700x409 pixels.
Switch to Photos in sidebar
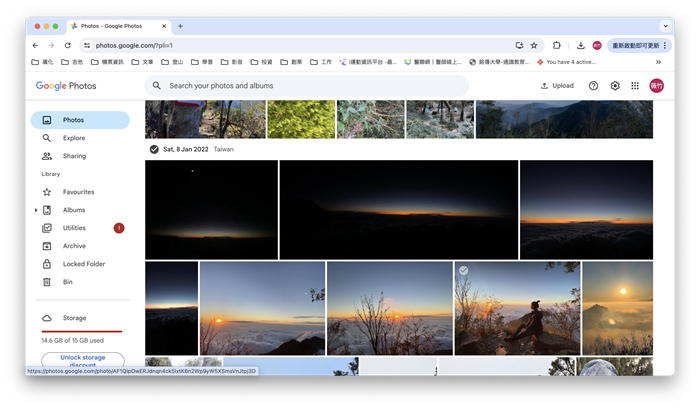tap(73, 120)
